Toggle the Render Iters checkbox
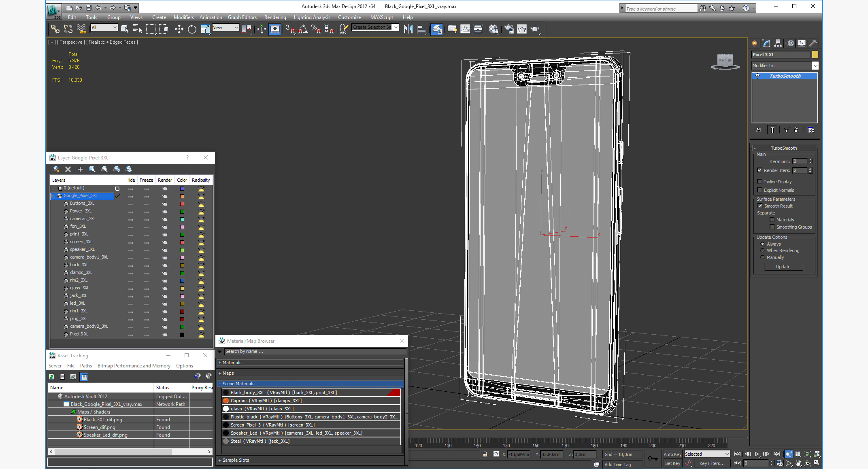The image size is (868, 469). pyautogui.click(x=759, y=170)
